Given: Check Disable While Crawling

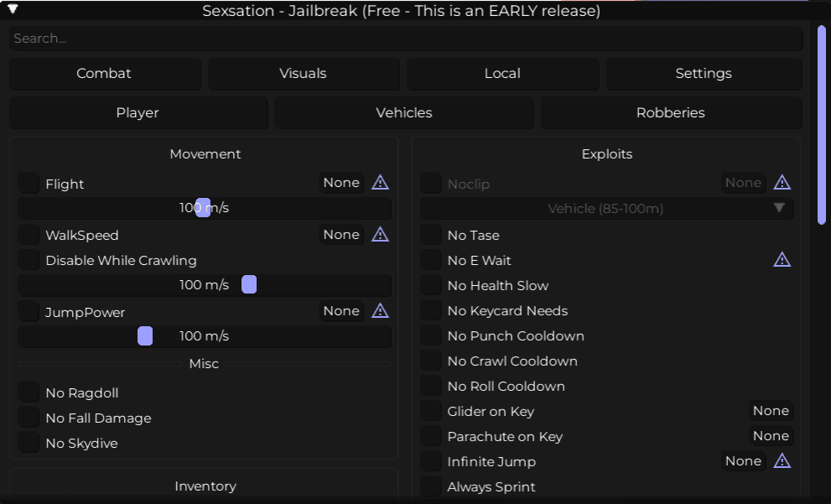Looking at the screenshot, I should 29,260.
